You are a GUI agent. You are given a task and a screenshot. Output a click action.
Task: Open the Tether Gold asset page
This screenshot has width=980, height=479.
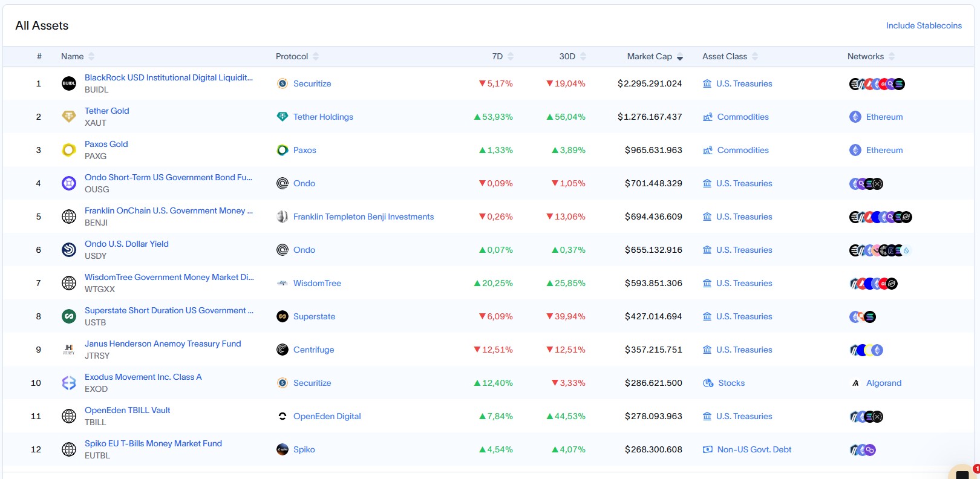pos(107,111)
